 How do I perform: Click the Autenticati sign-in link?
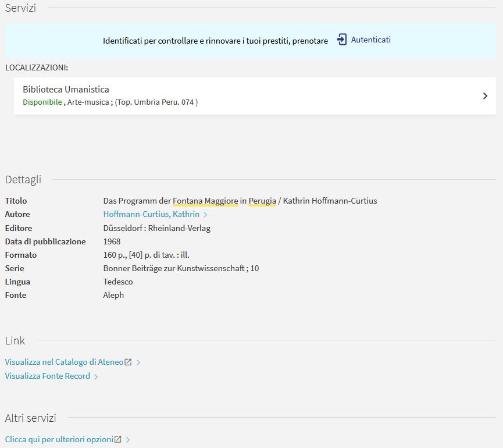(x=370, y=40)
